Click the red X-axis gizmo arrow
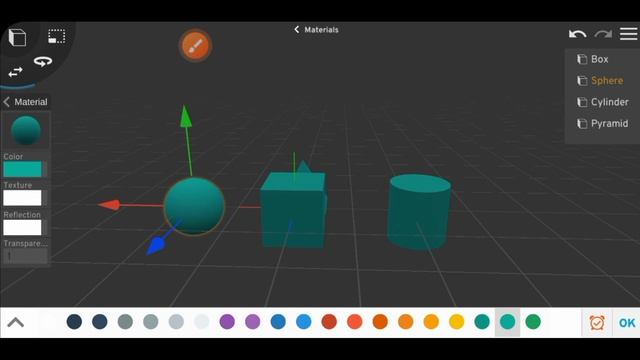640x360 pixels. (x=109, y=204)
